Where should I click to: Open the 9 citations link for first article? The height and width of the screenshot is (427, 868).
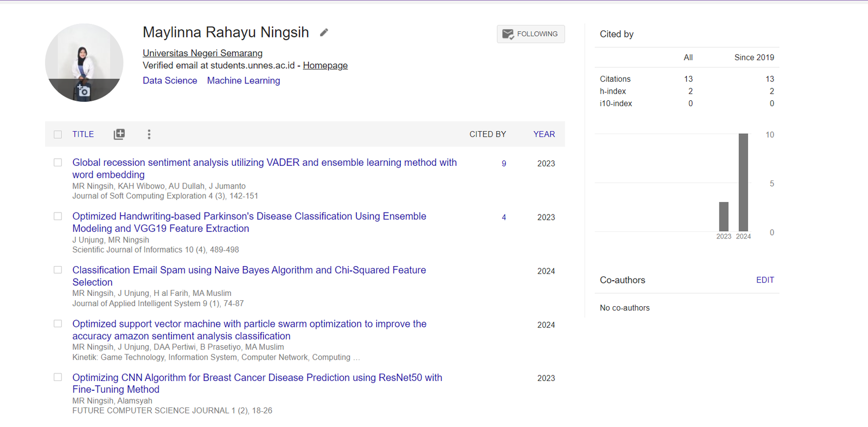click(504, 164)
